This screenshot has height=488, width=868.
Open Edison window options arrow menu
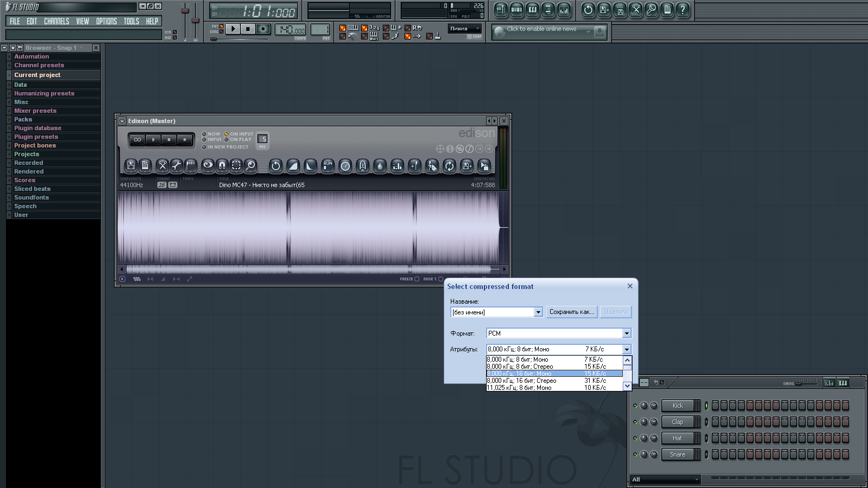pyautogui.click(x=122, y=121)
